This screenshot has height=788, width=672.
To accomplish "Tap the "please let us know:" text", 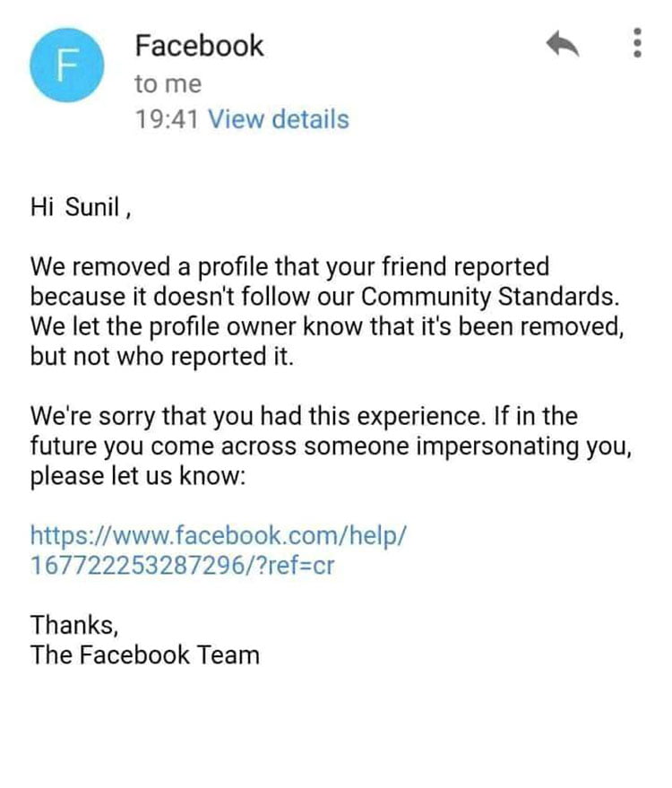I will pos(137,474).
